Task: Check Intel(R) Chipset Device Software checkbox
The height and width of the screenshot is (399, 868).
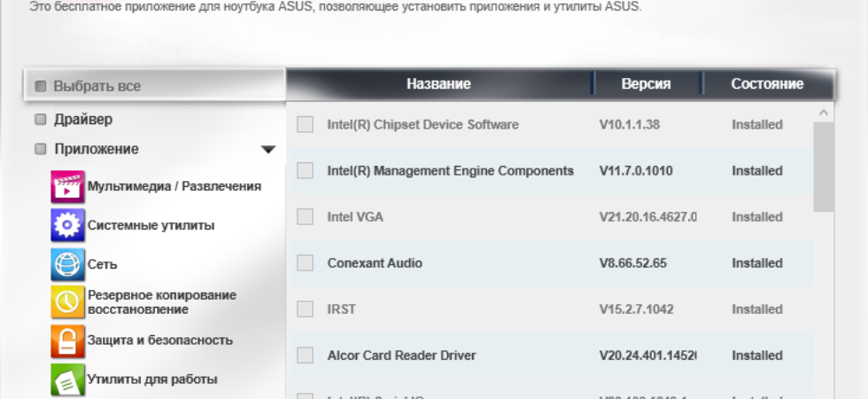Action: pos(305,124)
